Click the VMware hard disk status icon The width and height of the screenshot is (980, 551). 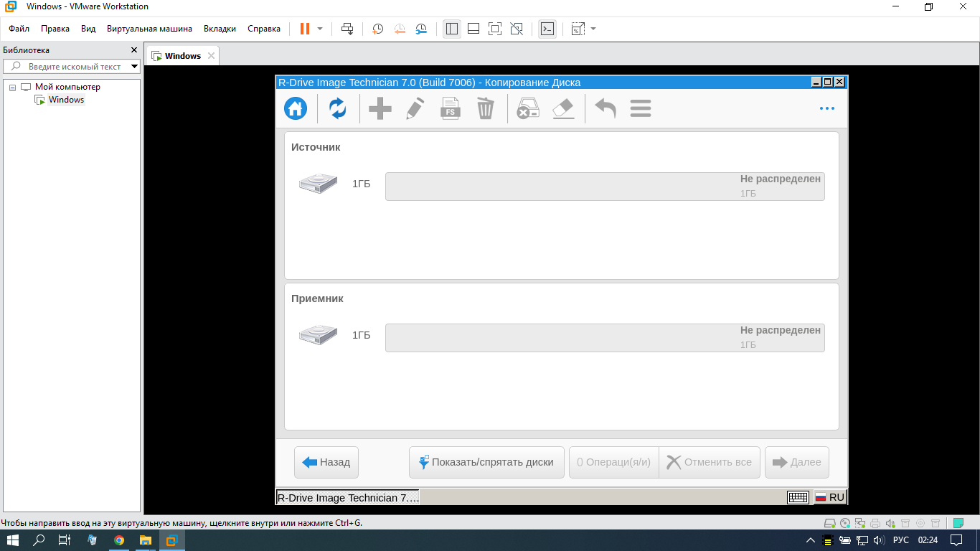click(x=830, y=523)
